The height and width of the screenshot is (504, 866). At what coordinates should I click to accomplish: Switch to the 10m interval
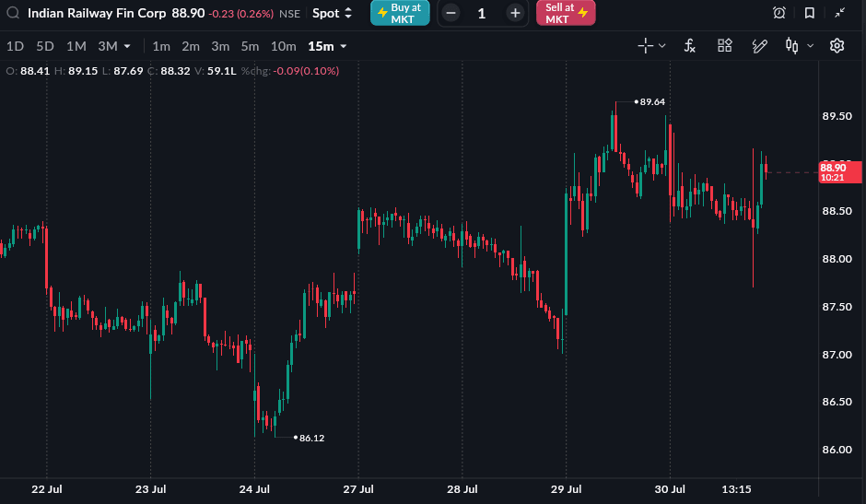coord(284,46)
